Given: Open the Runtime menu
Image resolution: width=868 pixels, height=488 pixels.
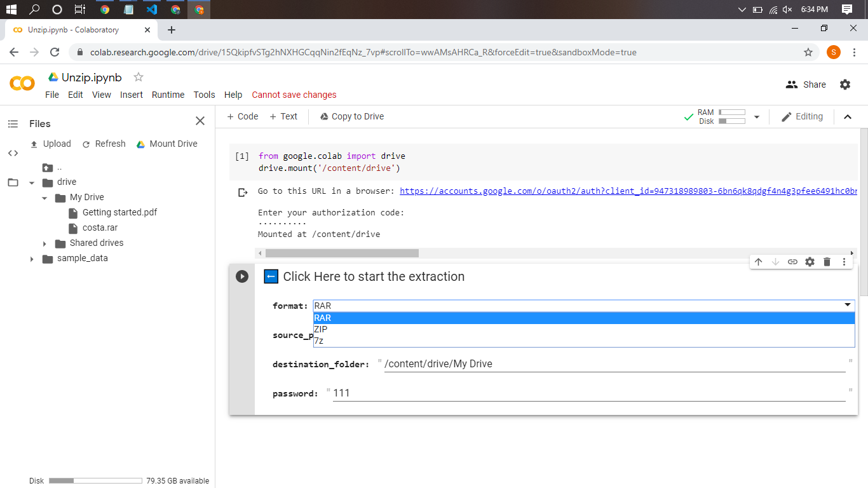Looking at the screenshot, I should pyautogui.click(x=168, y=95).
